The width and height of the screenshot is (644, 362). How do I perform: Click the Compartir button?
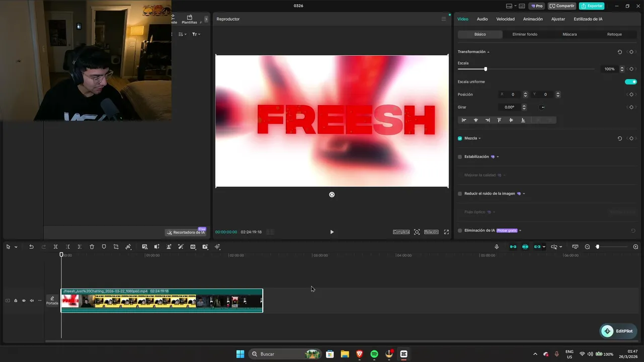(562, 6)
